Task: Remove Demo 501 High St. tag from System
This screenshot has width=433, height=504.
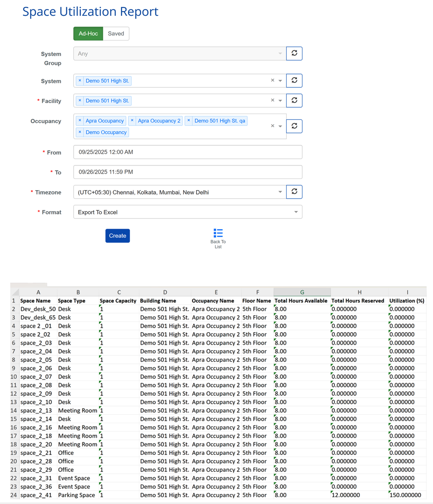Action: click(80, 81)
